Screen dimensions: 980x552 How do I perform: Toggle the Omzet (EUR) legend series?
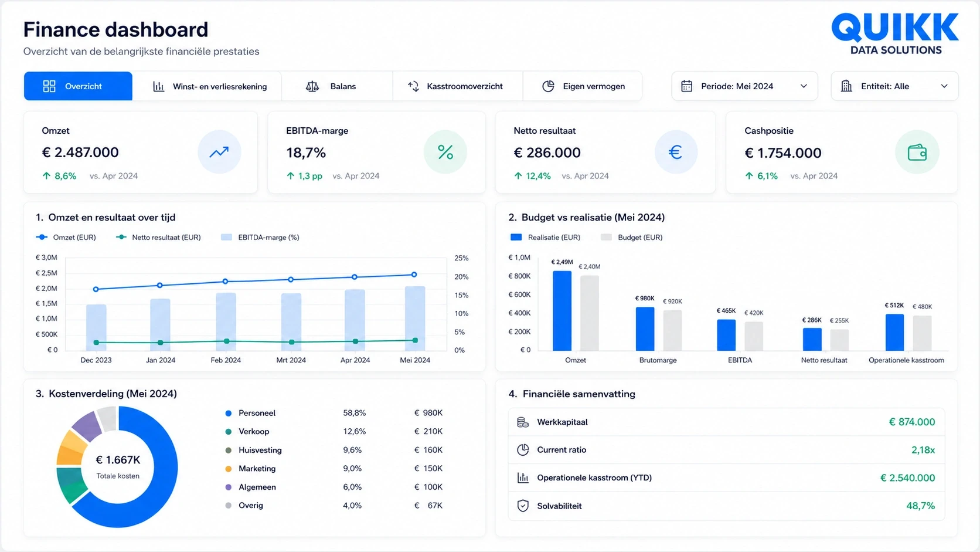(66, 238)
